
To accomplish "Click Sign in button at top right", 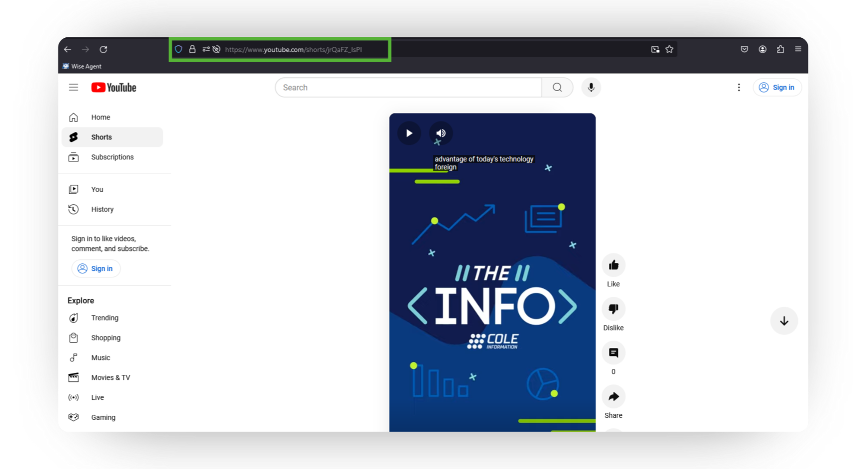I will coord(777,88).
